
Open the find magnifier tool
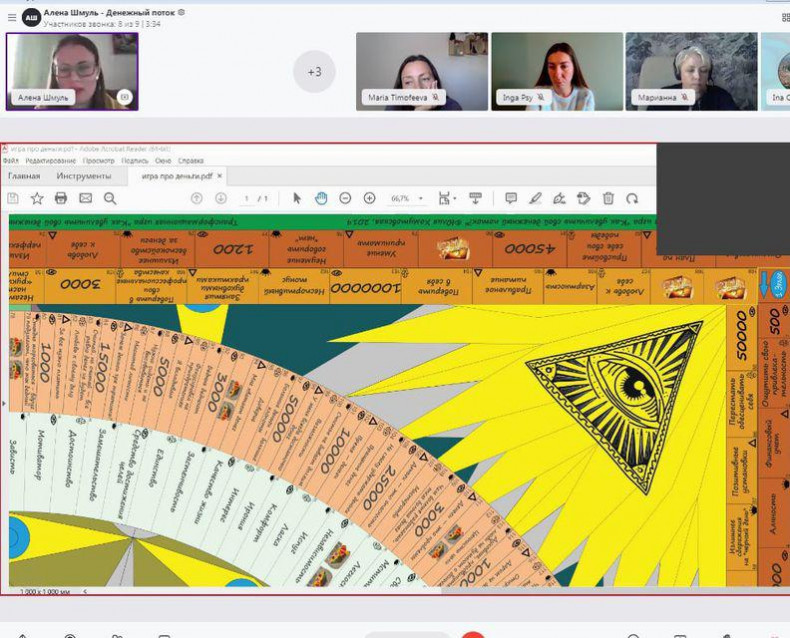(110, 198)
